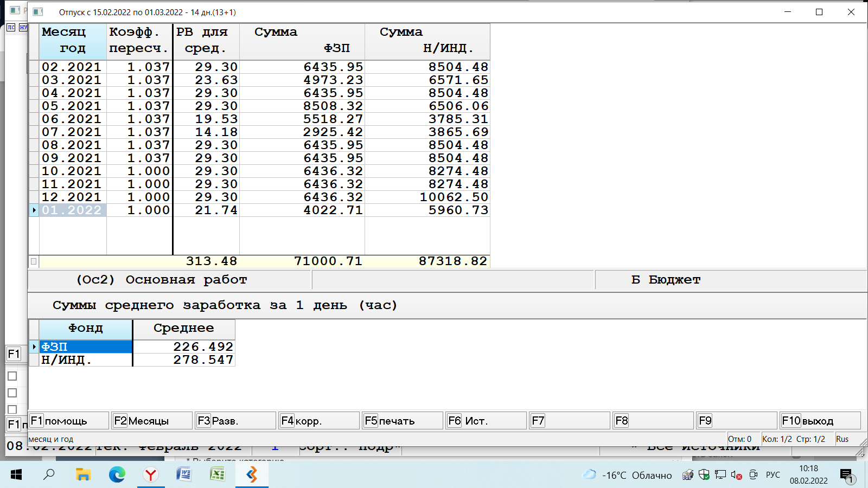This screenshot has width=868, height=488.
Task: Open Windows Security tray icon
Action: pos(704,475)
